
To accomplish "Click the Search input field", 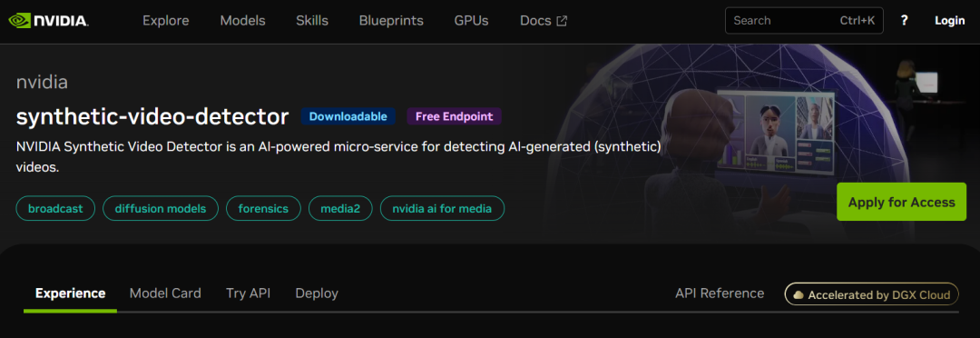I will click(x=804, y=21).
